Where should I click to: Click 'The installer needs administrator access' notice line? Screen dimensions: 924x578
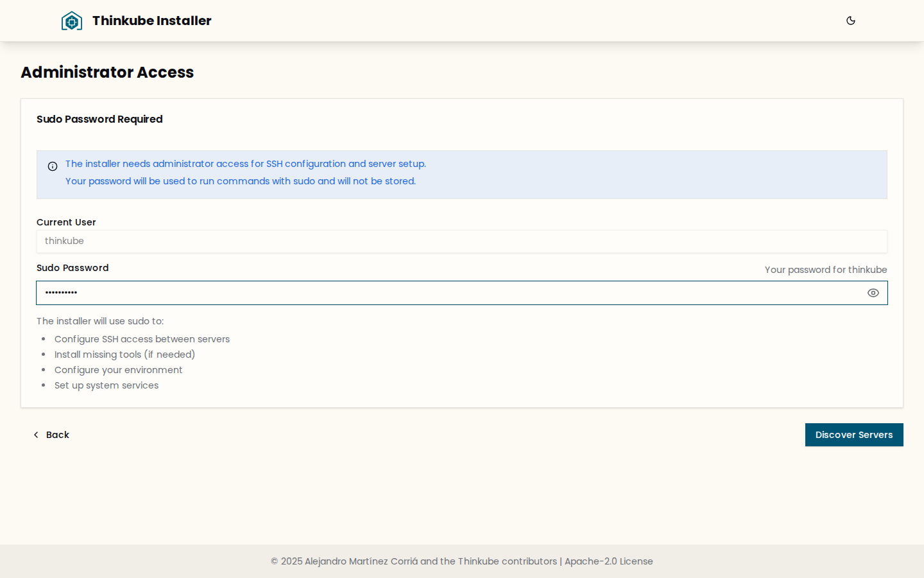tap(246, 164)
